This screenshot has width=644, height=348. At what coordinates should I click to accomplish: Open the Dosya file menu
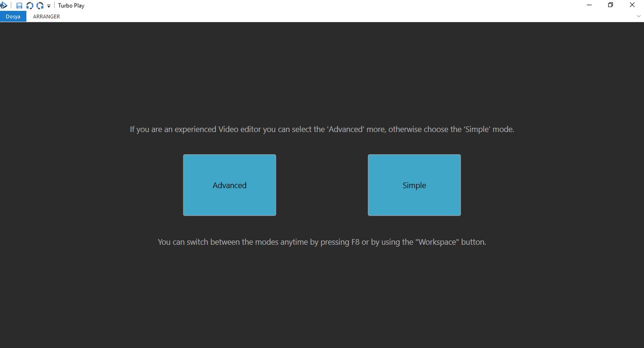click(x=13, y=17)
